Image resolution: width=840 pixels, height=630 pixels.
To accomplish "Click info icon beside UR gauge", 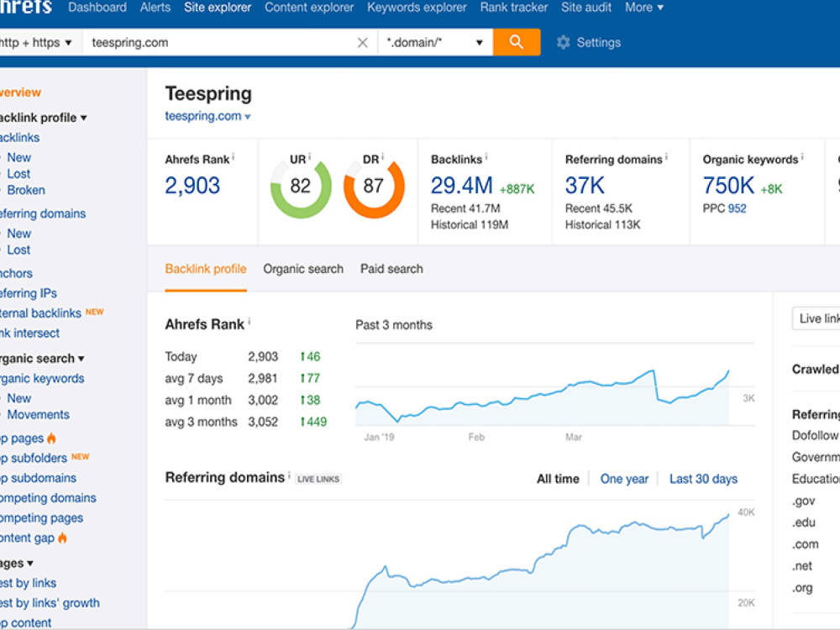I will tap(309, 156).
